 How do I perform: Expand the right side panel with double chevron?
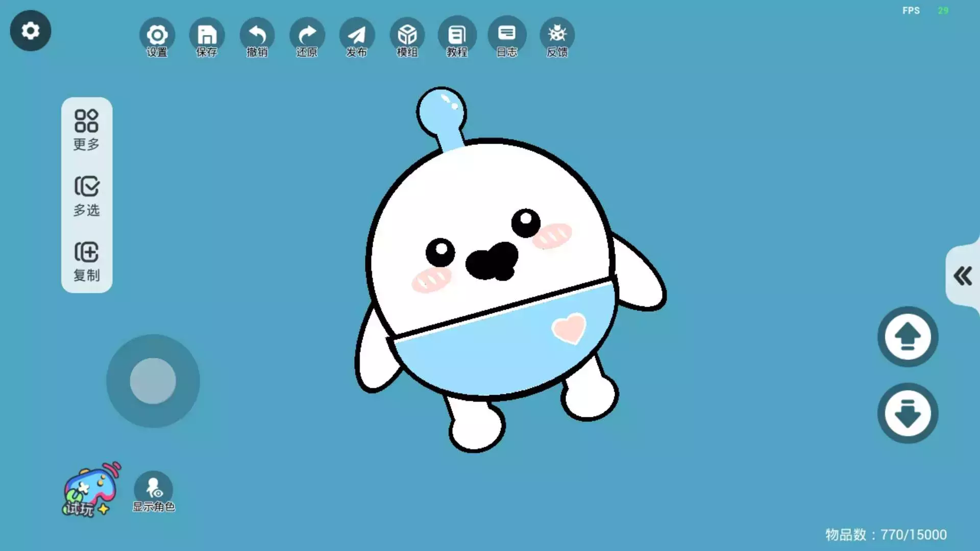tap(963, 276)
